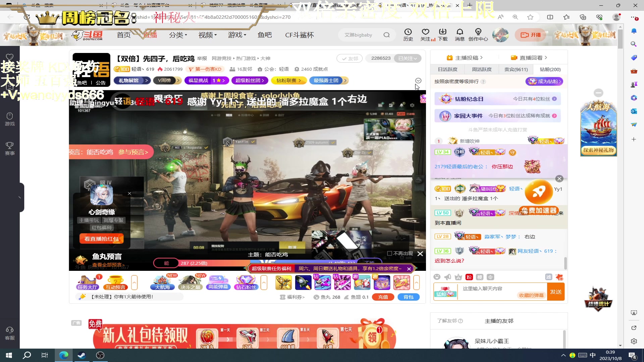The image size is (644, 362).
Task: Open the 视频 dropdown in navigation
Action: tap(208, 35)
